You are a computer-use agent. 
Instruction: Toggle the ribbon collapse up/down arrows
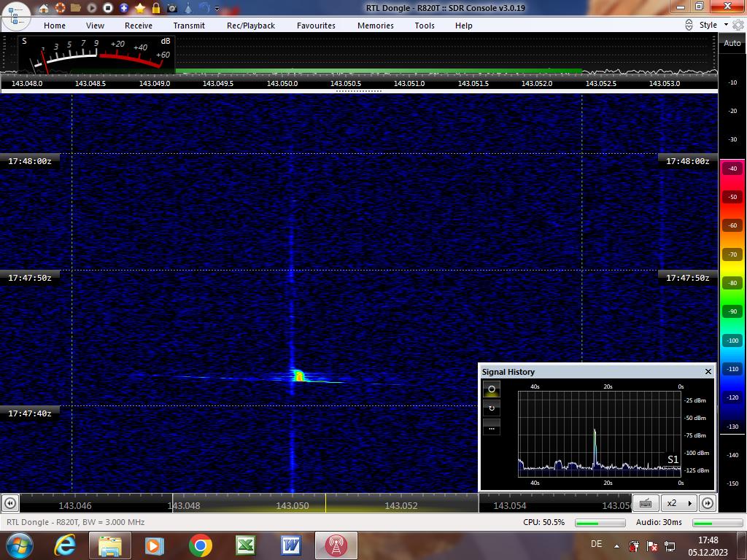click(689, 25)
